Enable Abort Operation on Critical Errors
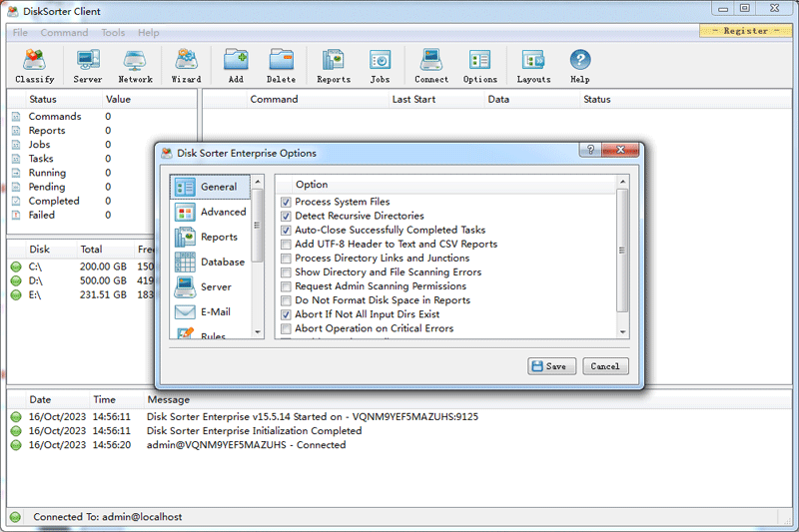 (287, 328)
